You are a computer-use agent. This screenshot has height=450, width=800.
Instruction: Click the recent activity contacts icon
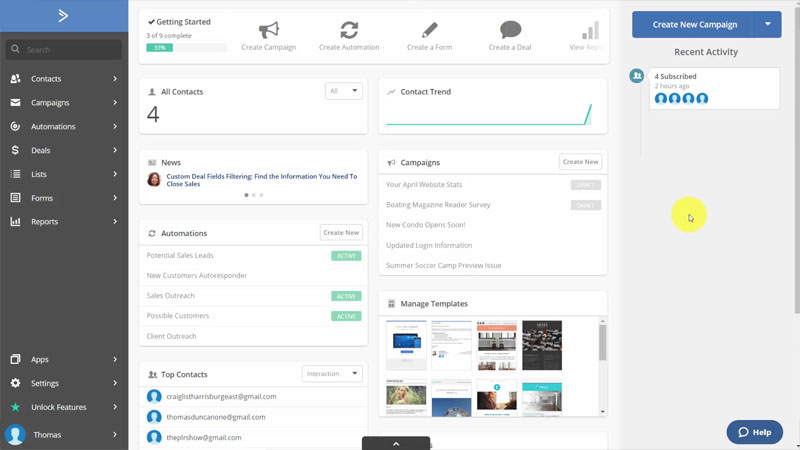pos(636,76)
